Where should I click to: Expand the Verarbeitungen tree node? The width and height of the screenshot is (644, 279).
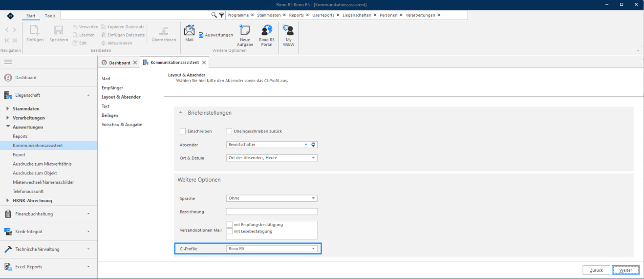pos(8,118)
